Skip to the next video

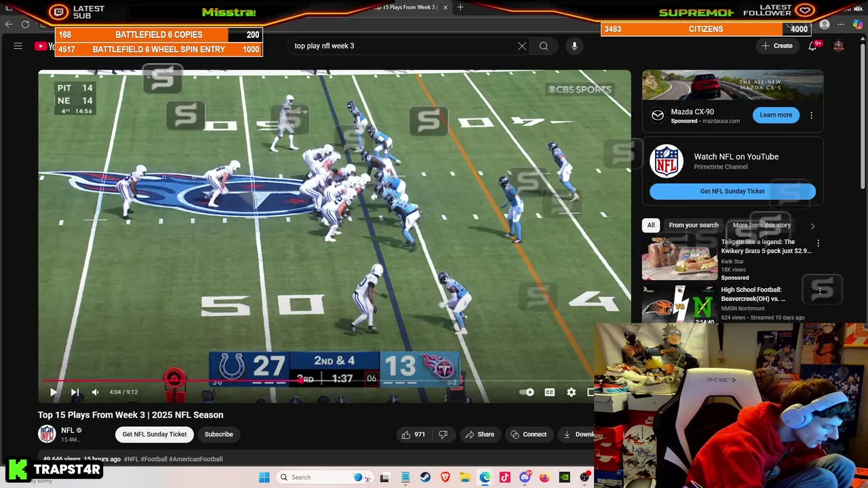(x=75, y=392)
